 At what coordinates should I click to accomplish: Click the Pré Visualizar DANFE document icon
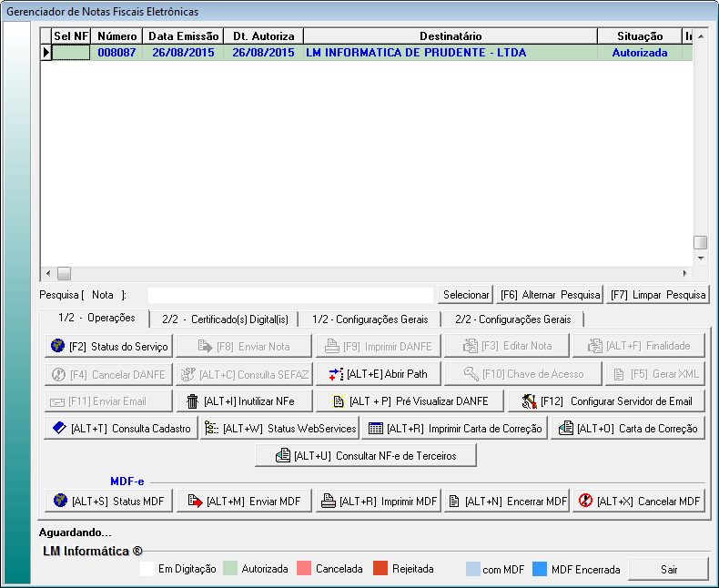coord(338,401)
